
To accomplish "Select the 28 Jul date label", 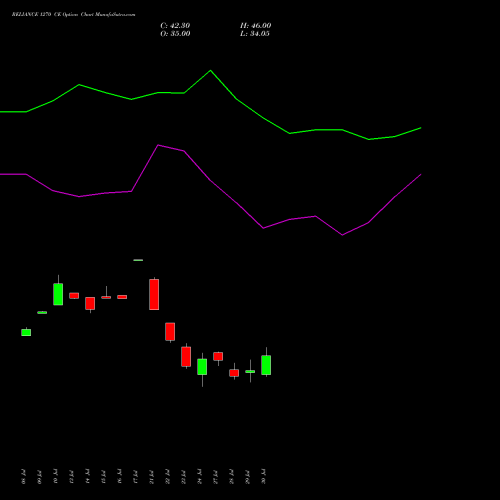I will (x=231, y=477).
